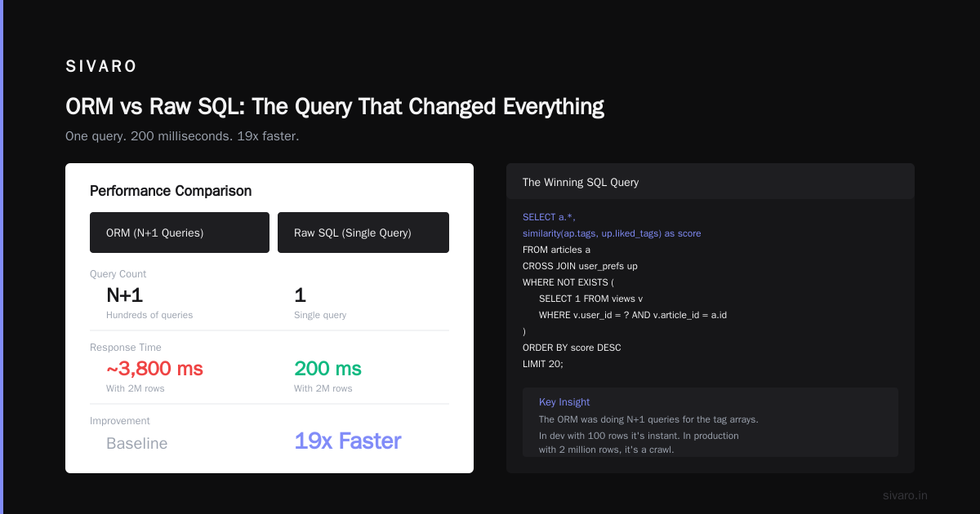
Task: Click the 'Improvement' label
Action: point(120,421)
